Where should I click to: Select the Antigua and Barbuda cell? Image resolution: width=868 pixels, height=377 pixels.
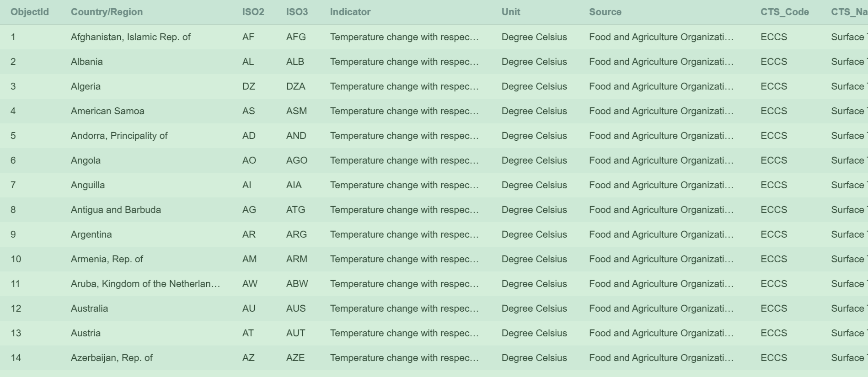tap(116, 210)
